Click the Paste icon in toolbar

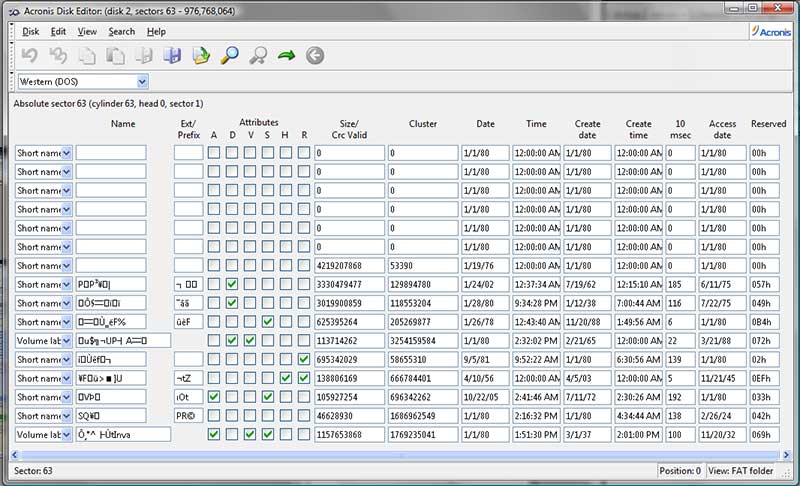pyautogui.click(x=115, y=55)
